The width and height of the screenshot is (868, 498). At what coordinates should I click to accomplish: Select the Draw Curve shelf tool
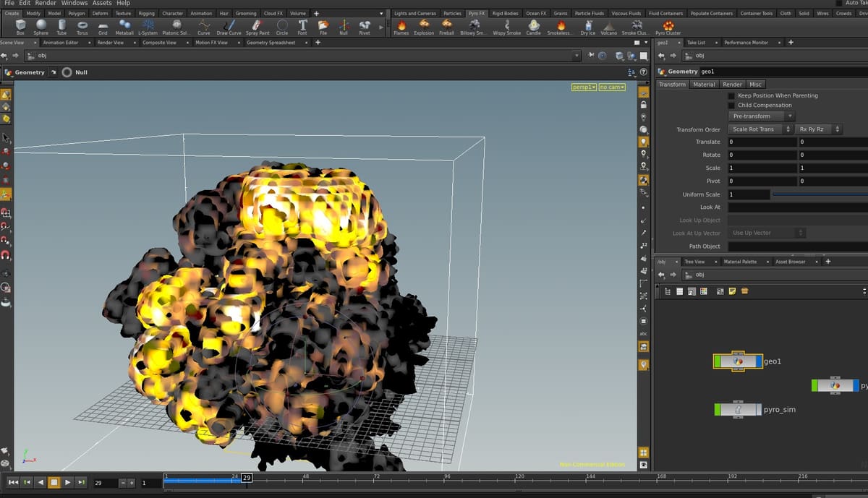(229, 27)
